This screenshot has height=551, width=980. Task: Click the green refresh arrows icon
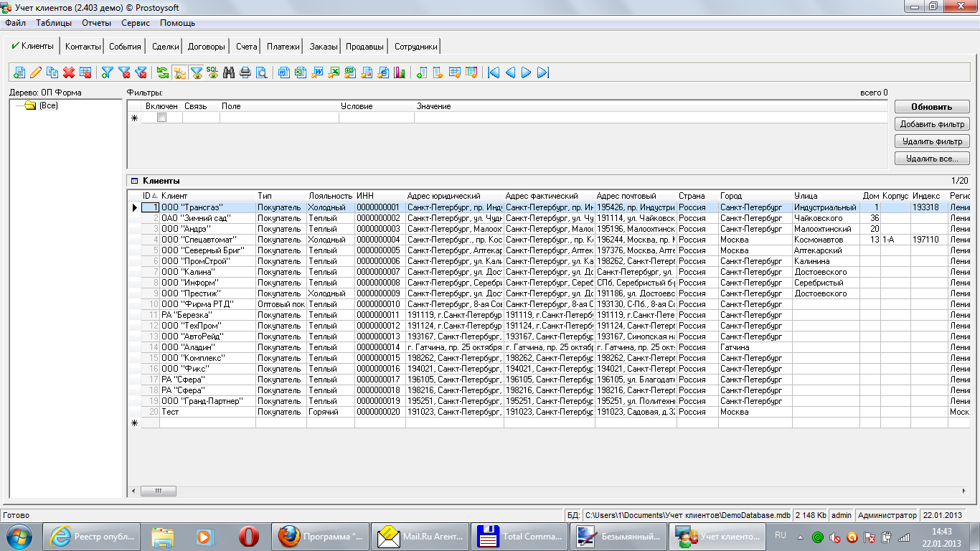coord(163,72)
